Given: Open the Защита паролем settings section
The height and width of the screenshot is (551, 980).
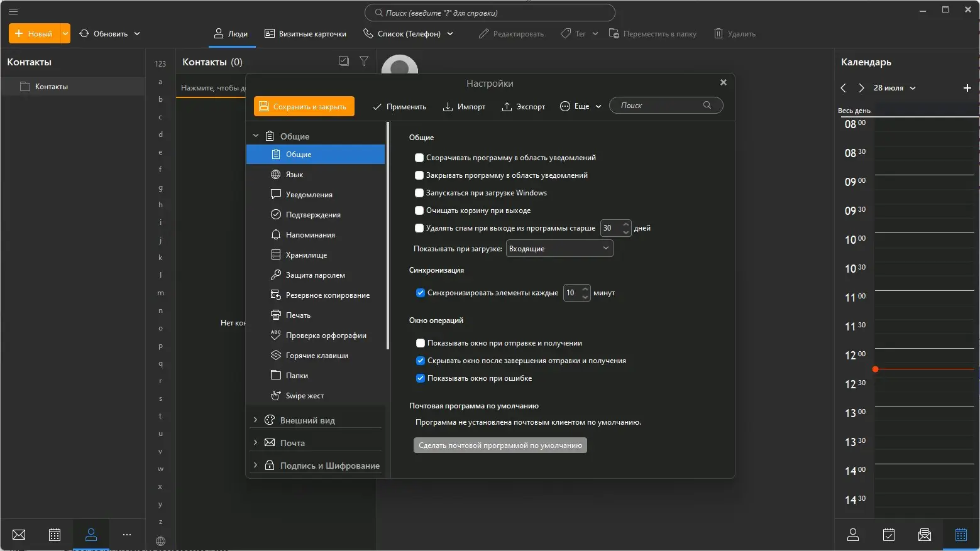Looking at the screenshot, I should pos(315,275).
